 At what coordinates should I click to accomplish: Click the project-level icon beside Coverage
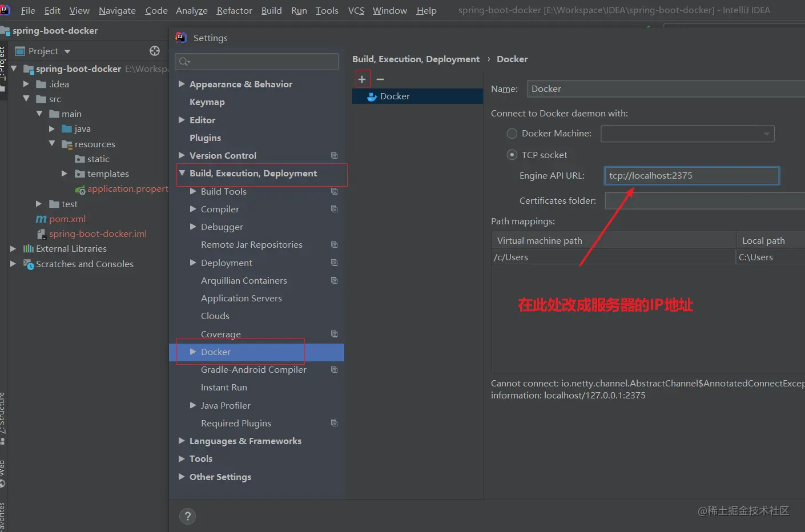click(x=335, y=334)
